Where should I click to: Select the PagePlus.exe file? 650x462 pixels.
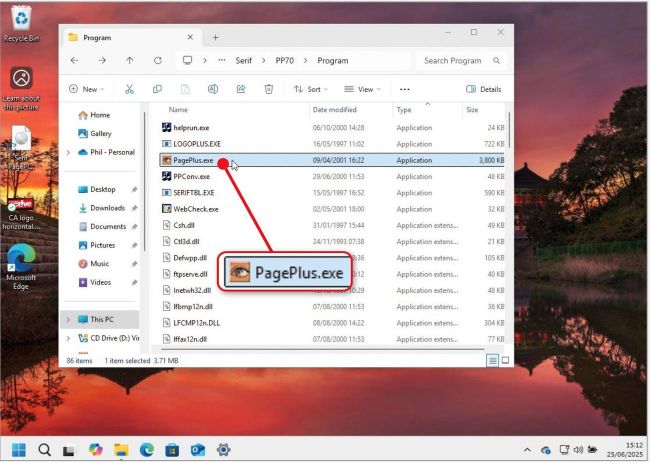click(x=194, y=160)
